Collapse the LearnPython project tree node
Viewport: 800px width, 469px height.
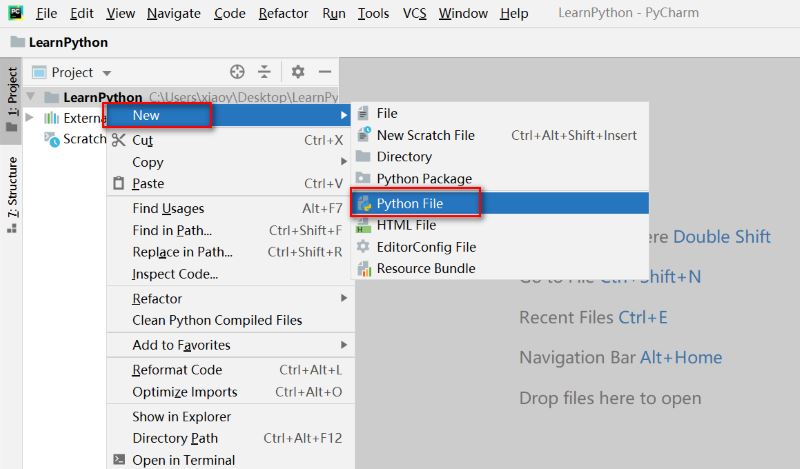(x=30, y=97)
